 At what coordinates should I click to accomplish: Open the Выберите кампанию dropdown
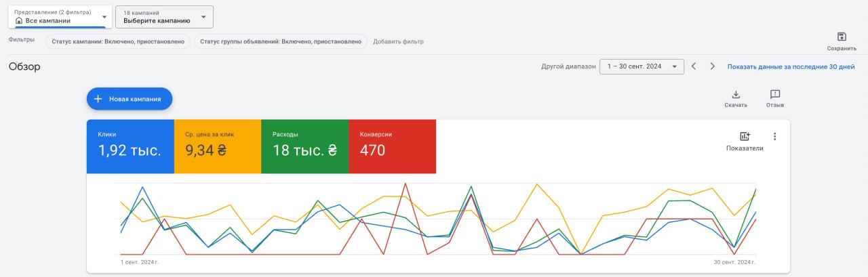point(165,17)
